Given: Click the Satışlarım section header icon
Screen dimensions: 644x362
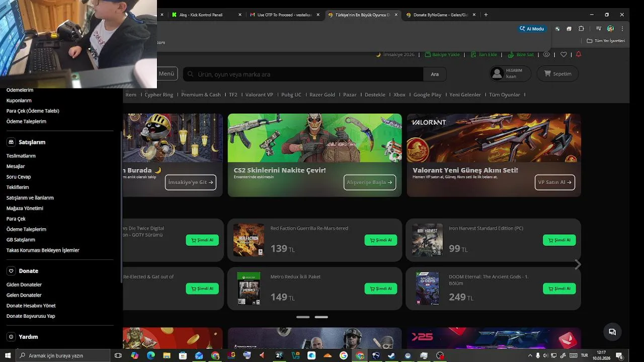Looking at the screenshot, I should [11, 142].
